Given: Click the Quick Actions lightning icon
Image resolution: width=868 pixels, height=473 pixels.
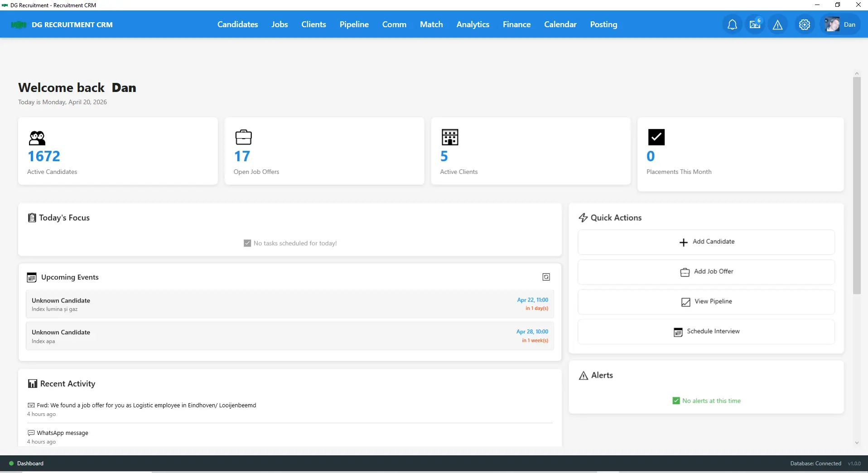Looking at the screenshot, I should click(x=583, y=218).
